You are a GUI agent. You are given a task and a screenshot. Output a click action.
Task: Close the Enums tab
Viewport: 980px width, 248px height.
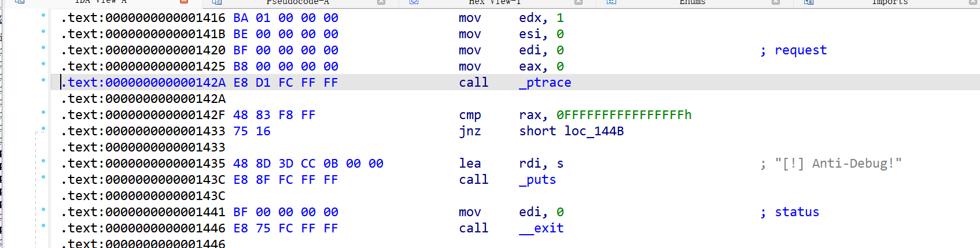[776, 2]
